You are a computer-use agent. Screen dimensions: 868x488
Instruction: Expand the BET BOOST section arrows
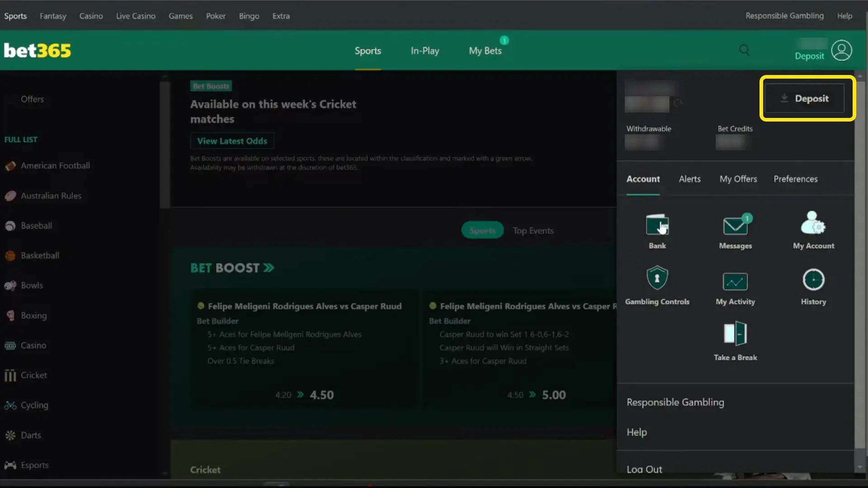click(269, 268)
